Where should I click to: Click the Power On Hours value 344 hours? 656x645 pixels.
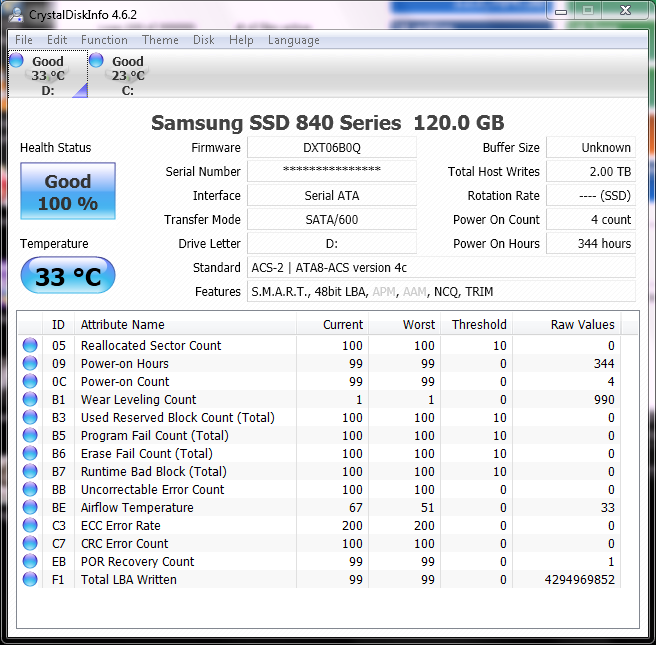coord(591,243)
